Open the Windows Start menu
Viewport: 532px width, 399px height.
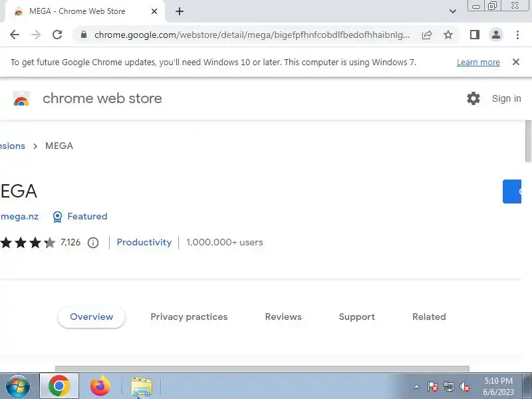(x=18, y=386)
